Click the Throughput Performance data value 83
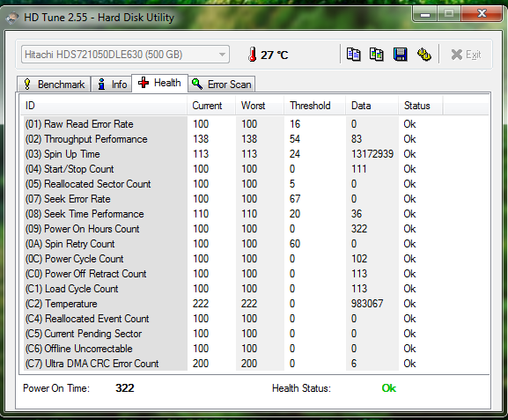This screenshot has height=420, width=508. point(357,139)
